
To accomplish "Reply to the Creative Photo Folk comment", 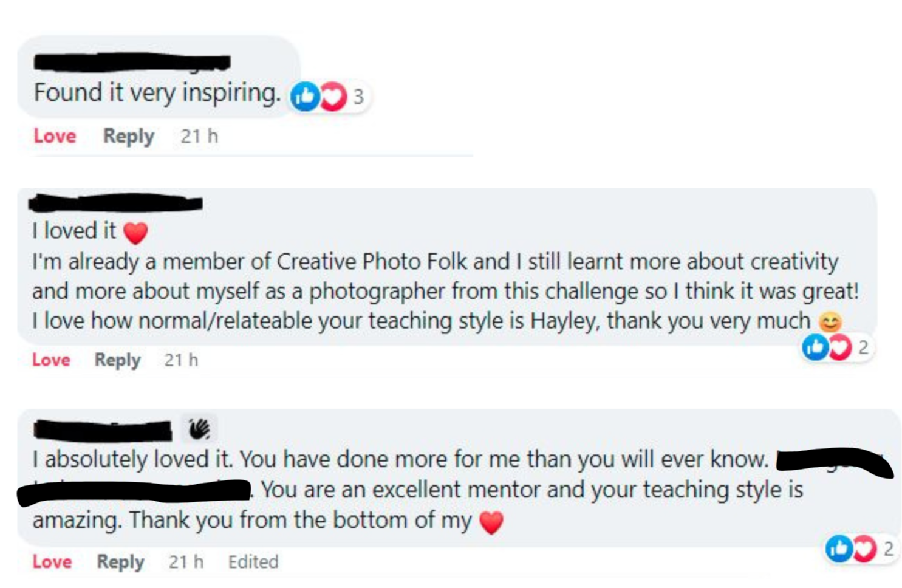I will tap(117, 360).
